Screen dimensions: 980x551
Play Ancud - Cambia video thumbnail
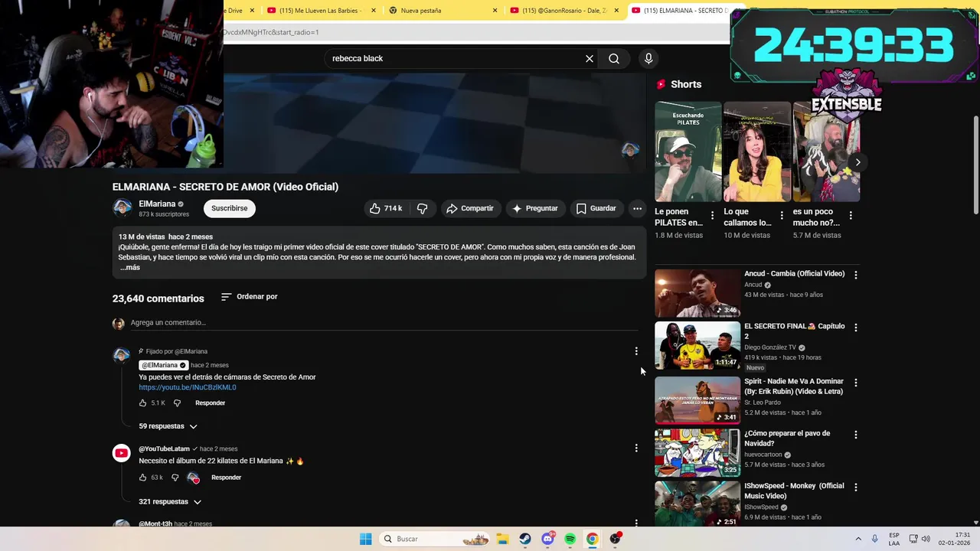[x=697, y=293]
